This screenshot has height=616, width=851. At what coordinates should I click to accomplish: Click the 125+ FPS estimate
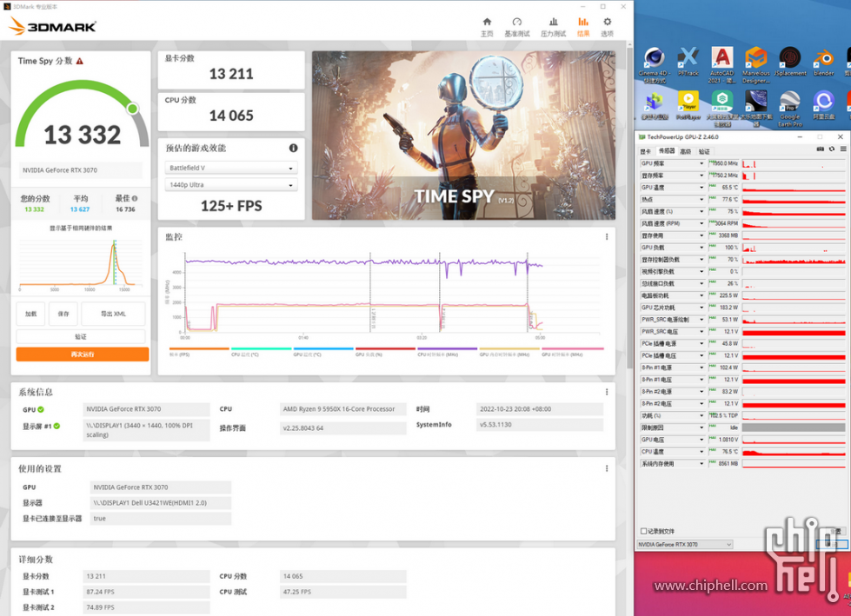click(x=231, y=206)
